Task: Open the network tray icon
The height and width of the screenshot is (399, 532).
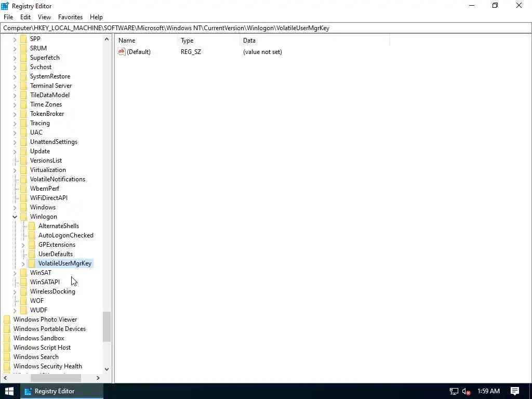Action: [454, 391]
